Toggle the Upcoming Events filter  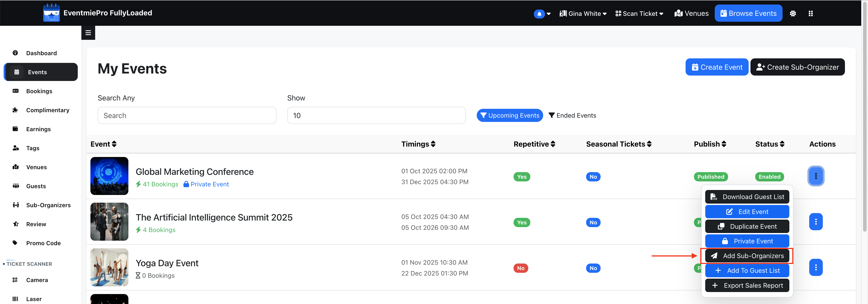tap(509, 115)
